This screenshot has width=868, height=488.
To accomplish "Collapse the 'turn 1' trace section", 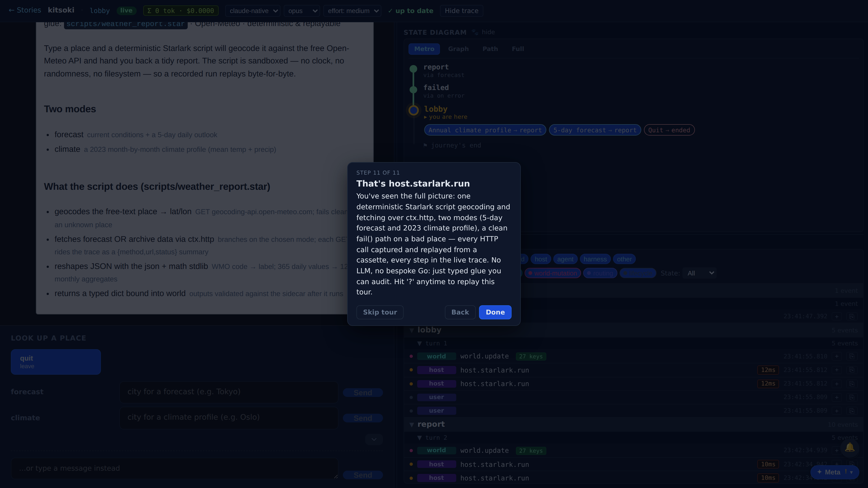I will click(x=420, y=343).
